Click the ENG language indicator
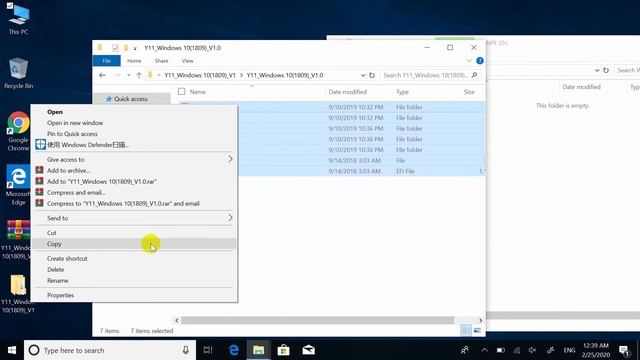Viewport: 640px width, 360px height. 569,350
